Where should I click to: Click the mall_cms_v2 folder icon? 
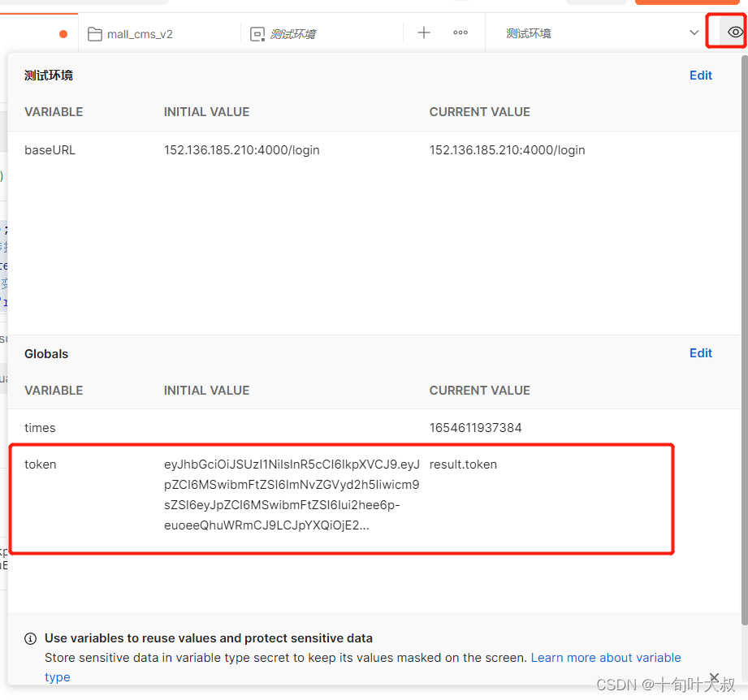point(95,34)
